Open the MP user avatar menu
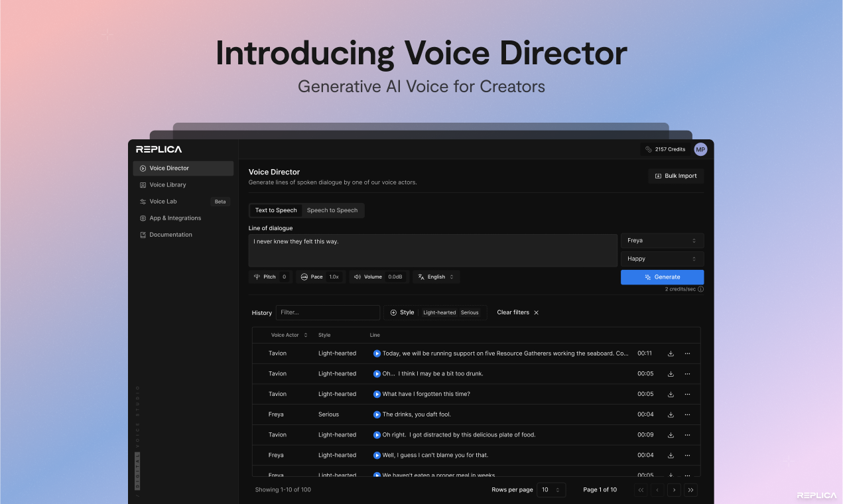Viewport: 843px width, 504px height. point(700,149)
